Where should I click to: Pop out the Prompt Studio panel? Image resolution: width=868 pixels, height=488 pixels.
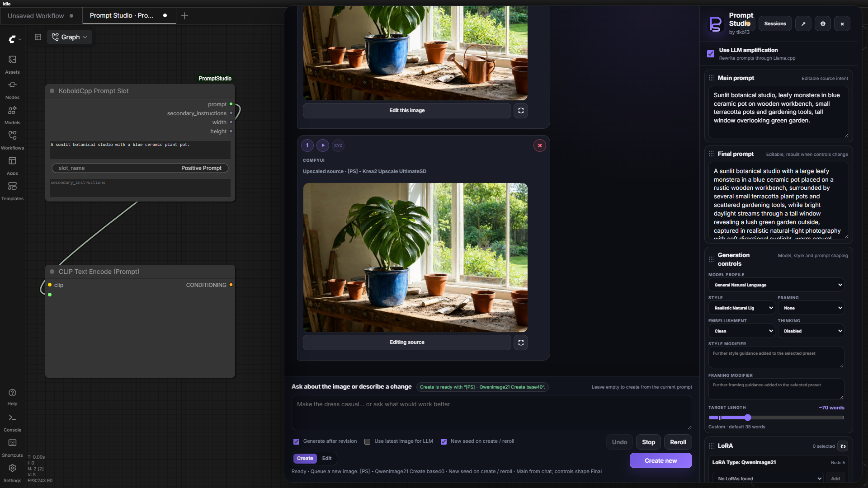tap(803, 23)
